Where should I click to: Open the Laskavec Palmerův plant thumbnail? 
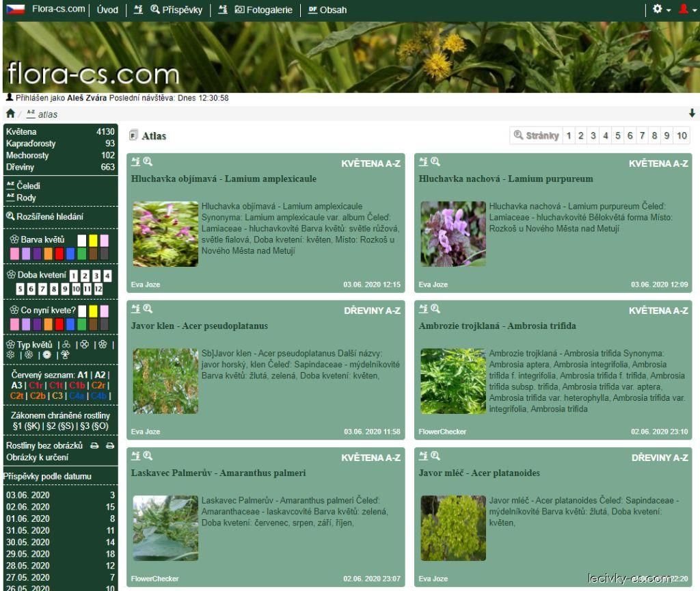pyautogui.click(x=165, y=528)
